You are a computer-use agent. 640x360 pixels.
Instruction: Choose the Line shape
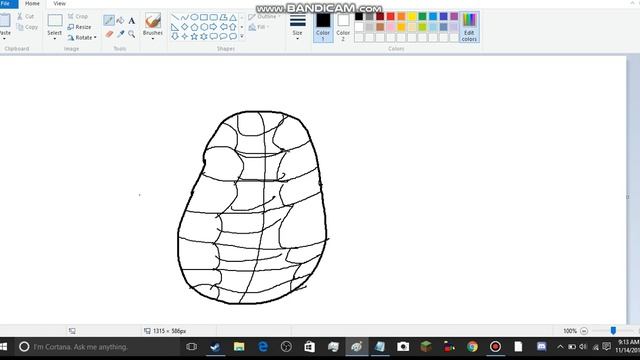click(175, 18)
